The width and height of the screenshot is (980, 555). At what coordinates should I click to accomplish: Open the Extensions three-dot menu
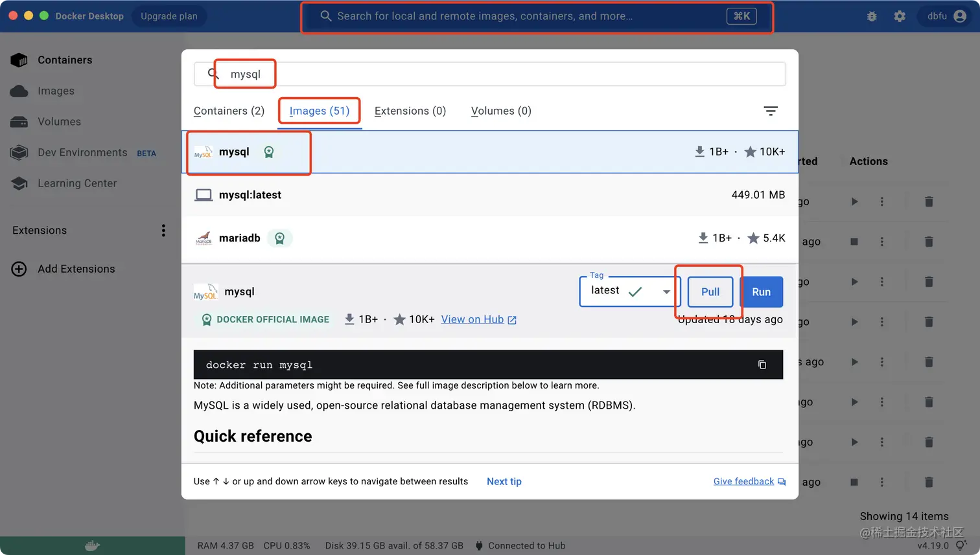coord(163,231)
